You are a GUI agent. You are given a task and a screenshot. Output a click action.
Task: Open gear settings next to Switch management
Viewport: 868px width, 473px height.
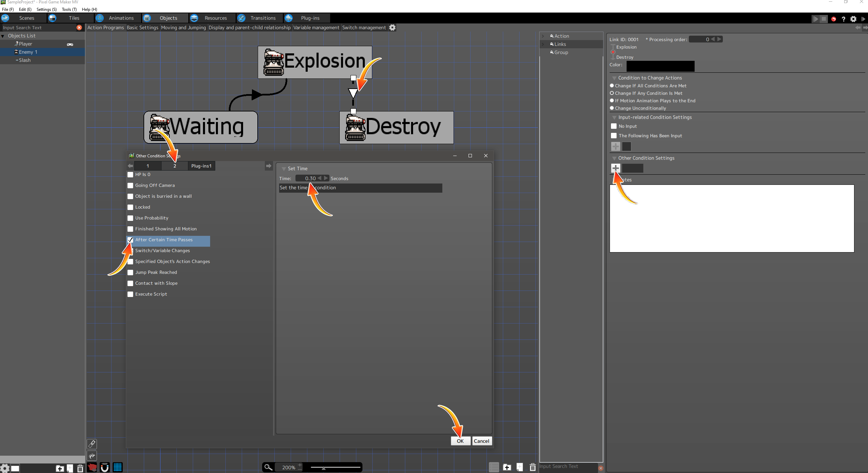click(392, 28)
